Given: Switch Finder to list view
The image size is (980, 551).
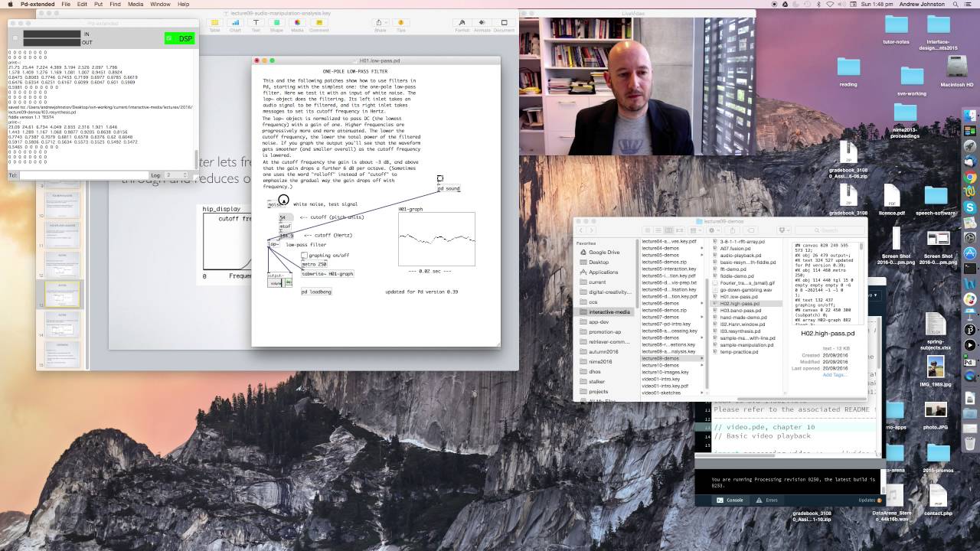Looking at the screenshot, I should click(658, 230).
